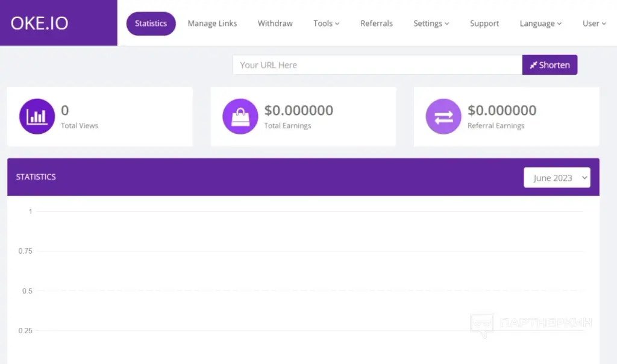Viewport: 617px width, 364px height.
Task: Open the Referrals page
Action: click(377, 24)
